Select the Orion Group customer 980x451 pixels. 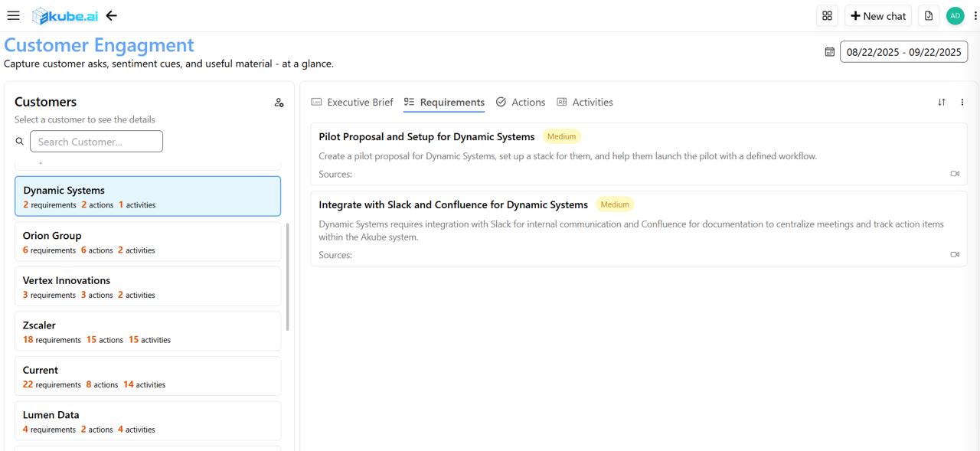148,242
